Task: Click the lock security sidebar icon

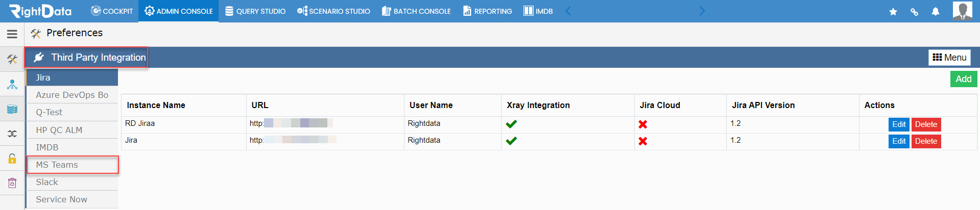Action: [12, 159]
